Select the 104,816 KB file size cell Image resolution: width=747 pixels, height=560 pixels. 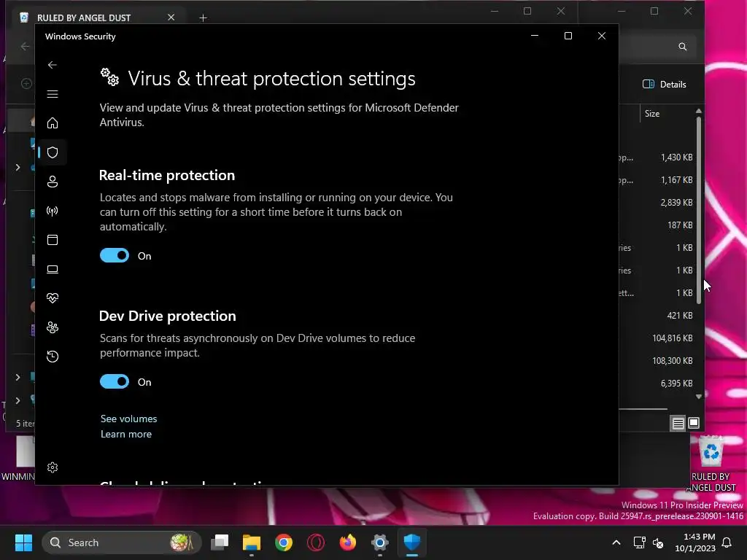(x=672, y=338)
